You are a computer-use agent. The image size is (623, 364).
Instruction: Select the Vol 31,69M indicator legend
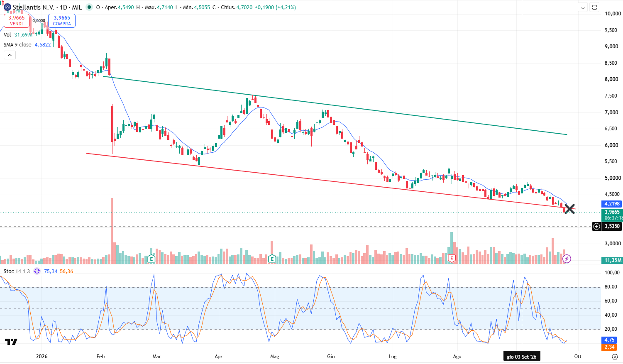18,35
